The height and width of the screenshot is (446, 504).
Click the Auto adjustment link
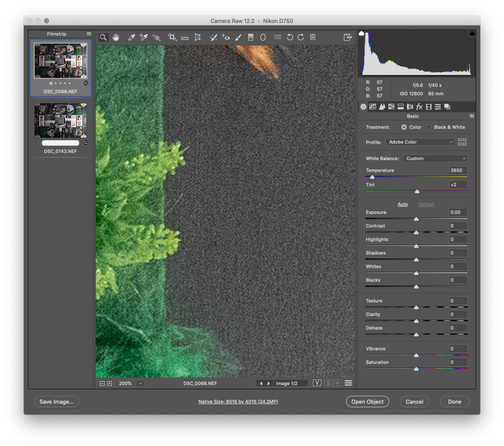[402, 204]
